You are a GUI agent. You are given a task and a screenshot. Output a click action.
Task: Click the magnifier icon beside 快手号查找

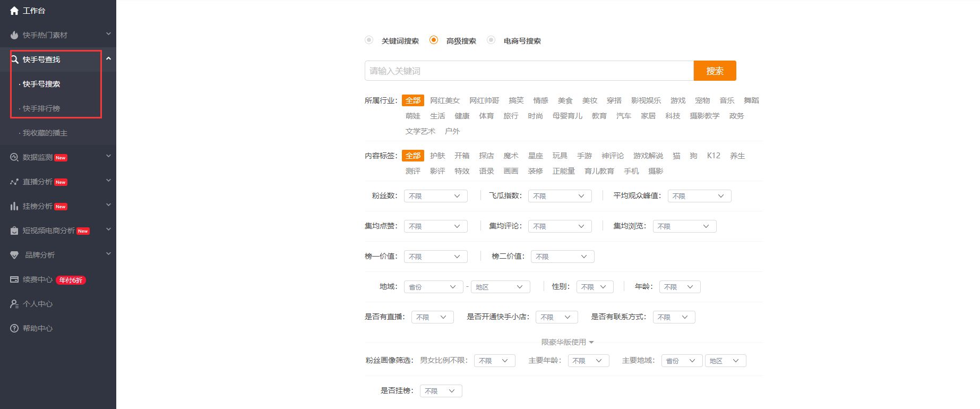[14, 59]
